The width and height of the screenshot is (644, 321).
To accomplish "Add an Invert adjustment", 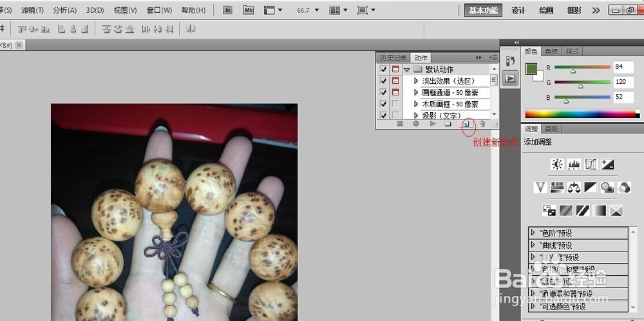I will 549,211.
